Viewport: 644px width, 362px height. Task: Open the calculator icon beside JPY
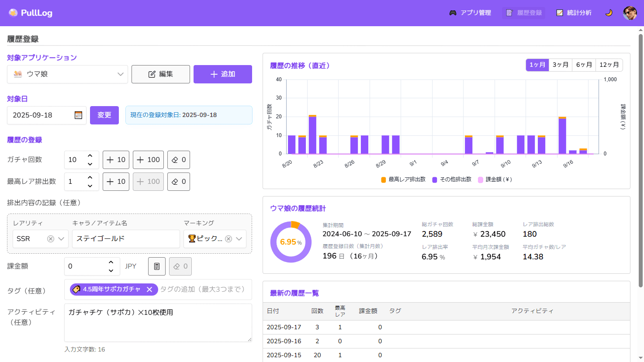(x=157, y=266)
